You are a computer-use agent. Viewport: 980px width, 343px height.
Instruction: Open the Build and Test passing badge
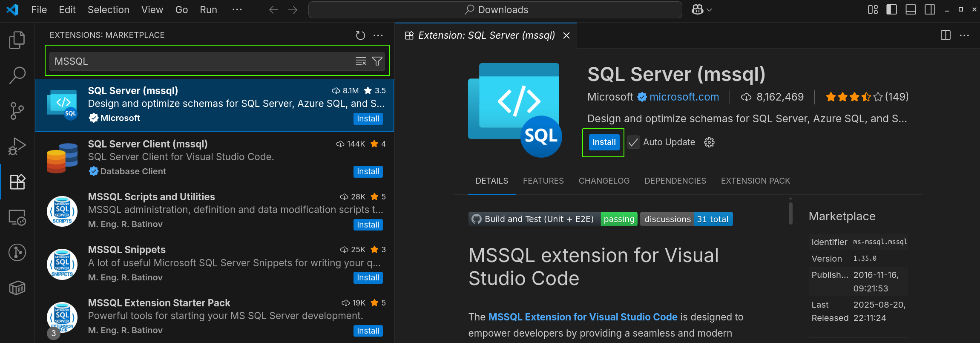point(553,219)
